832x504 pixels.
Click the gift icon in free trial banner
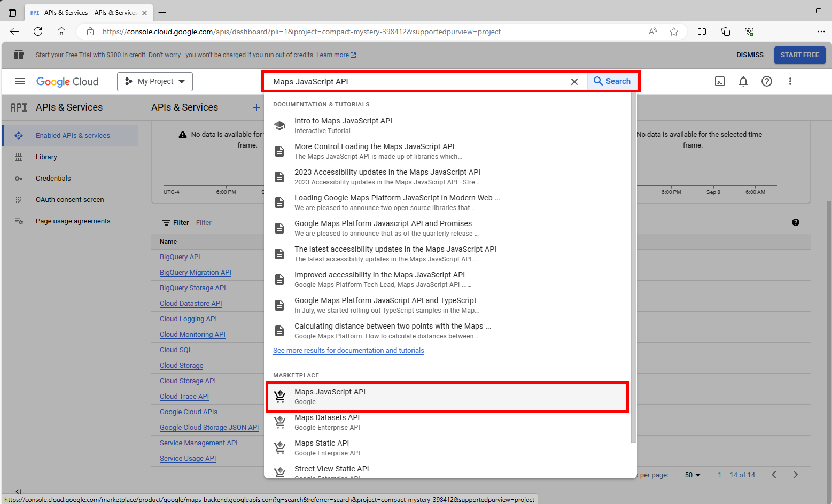[19, 55]
